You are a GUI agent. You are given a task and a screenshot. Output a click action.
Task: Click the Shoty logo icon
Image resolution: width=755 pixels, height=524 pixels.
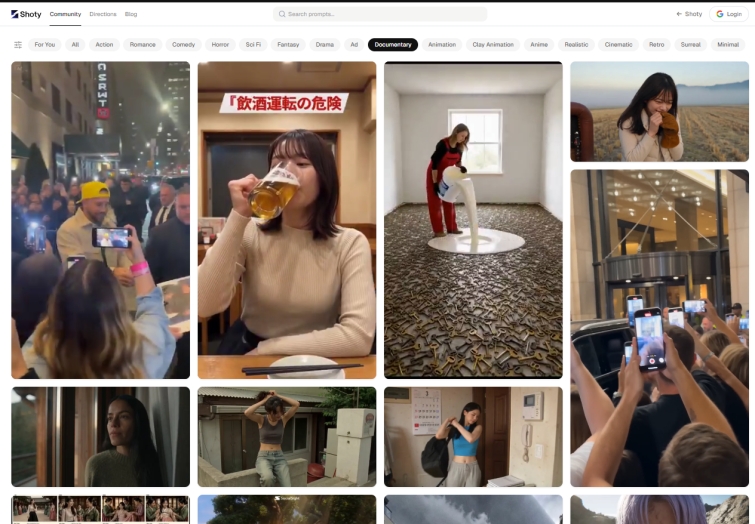click(14, 14)
